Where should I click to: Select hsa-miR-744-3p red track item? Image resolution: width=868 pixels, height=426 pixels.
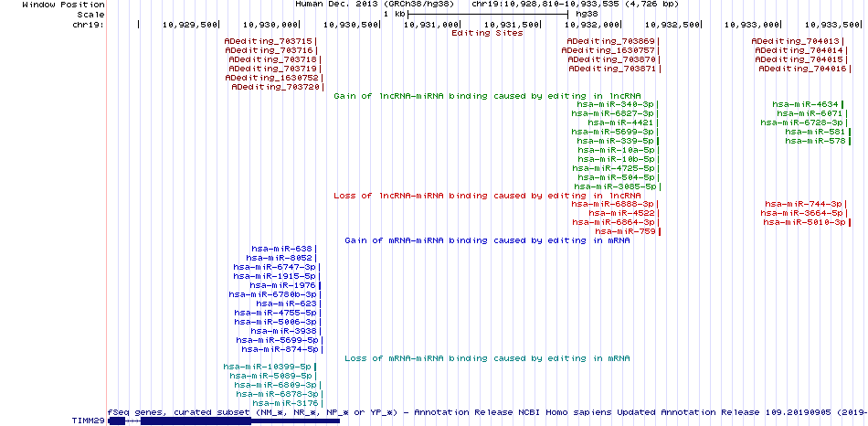click(806, 204)
